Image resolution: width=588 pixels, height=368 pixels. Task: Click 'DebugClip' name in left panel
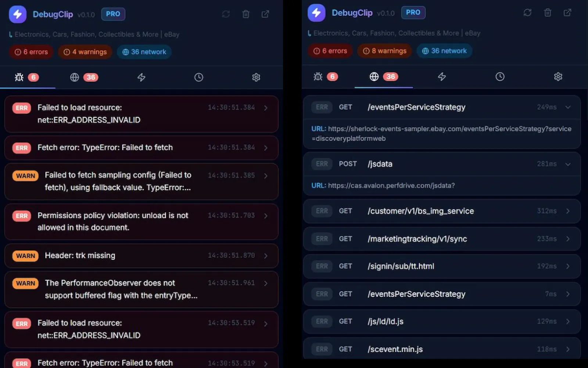click(x=53, y=14)
